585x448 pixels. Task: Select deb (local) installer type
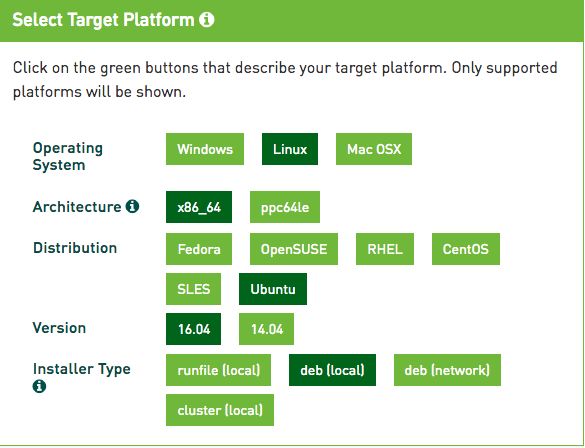tap(332, 370)
